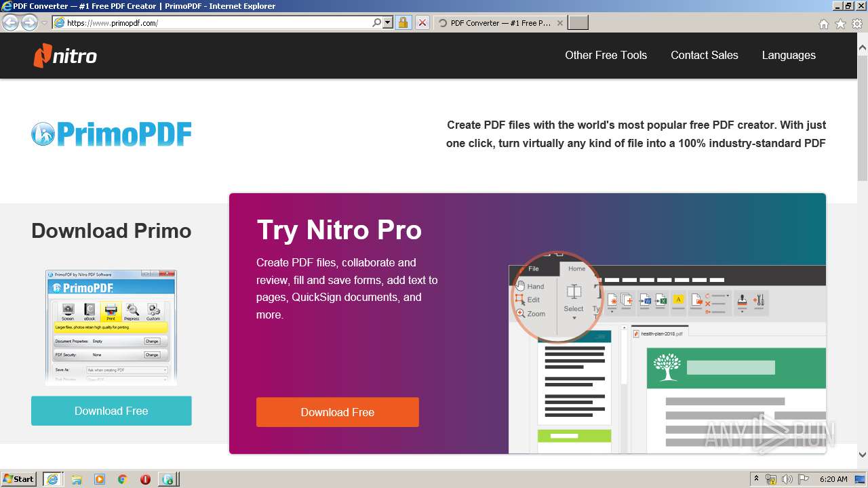The image size is (868, 488).
Task: Click the browser Forward arrow button
Action: 29,22
